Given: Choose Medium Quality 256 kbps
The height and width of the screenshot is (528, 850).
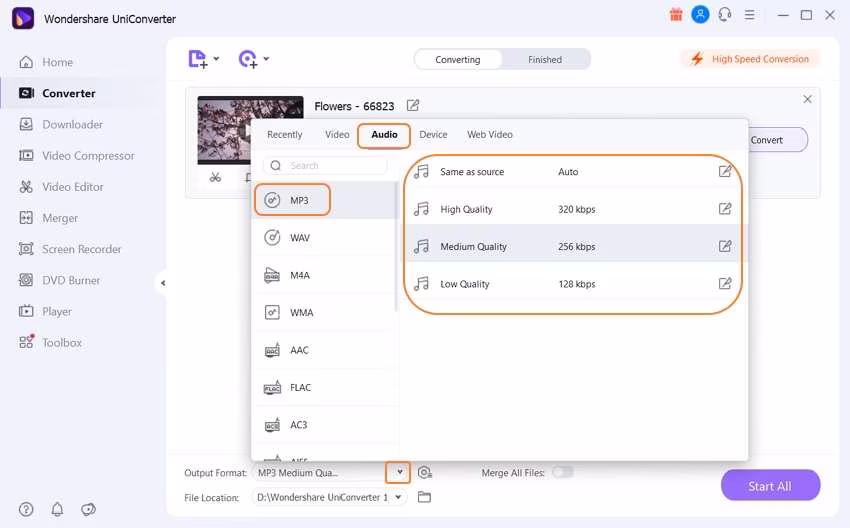Looking at the screenshot, I should point(572,246).
